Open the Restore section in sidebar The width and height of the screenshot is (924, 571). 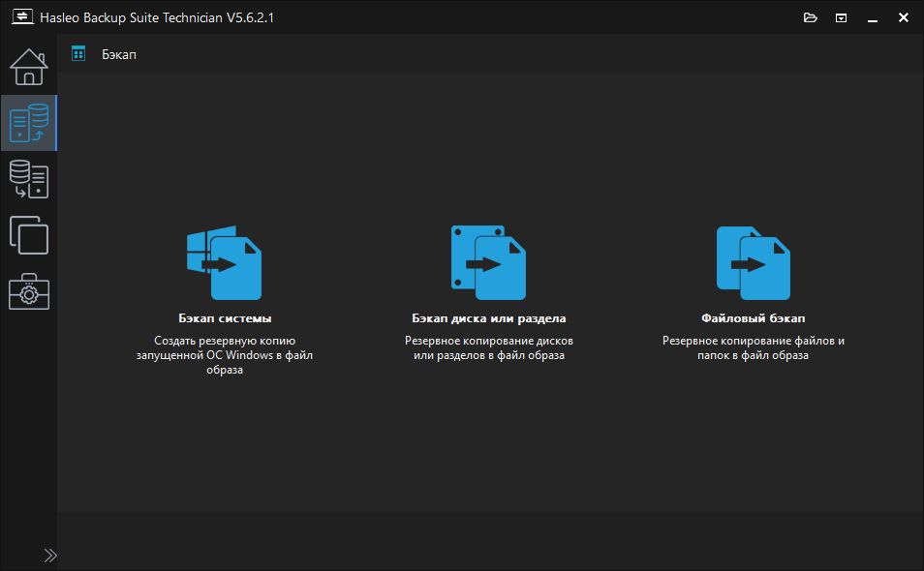[28, 179]
